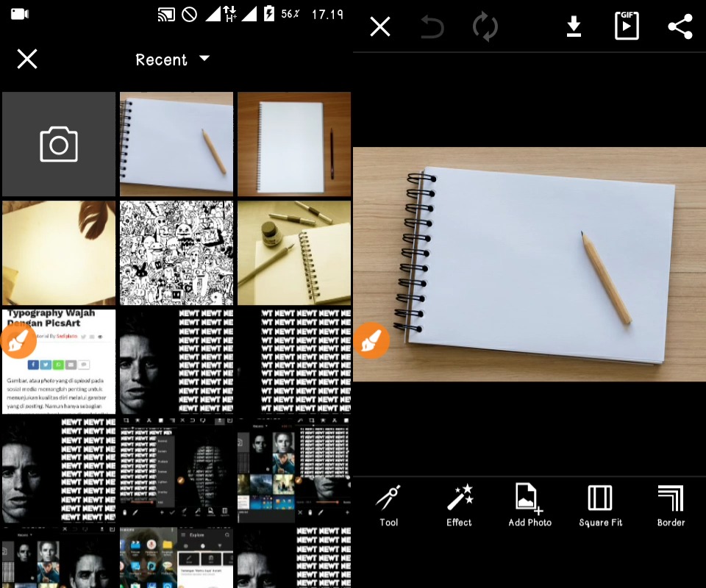
Task: Select notebook with diagonal pencil thumbnail
Action: 176,144
